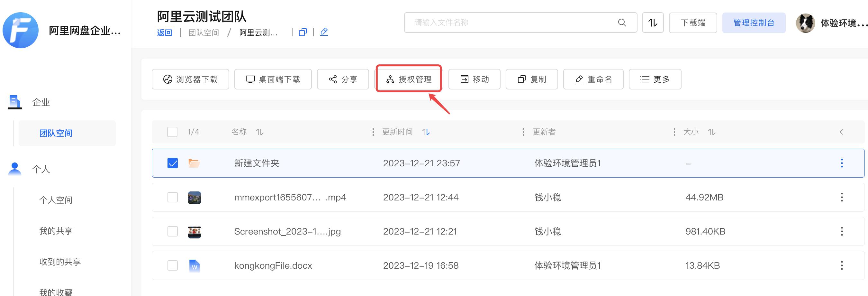Toggle the select-all checkbox in header

pos(172,132)
